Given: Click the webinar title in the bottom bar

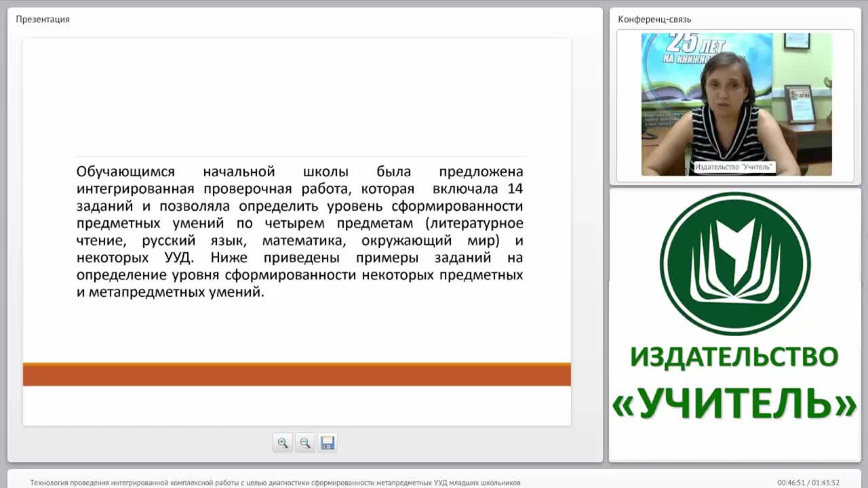Looking at the screenshot, I should (275, 483).
